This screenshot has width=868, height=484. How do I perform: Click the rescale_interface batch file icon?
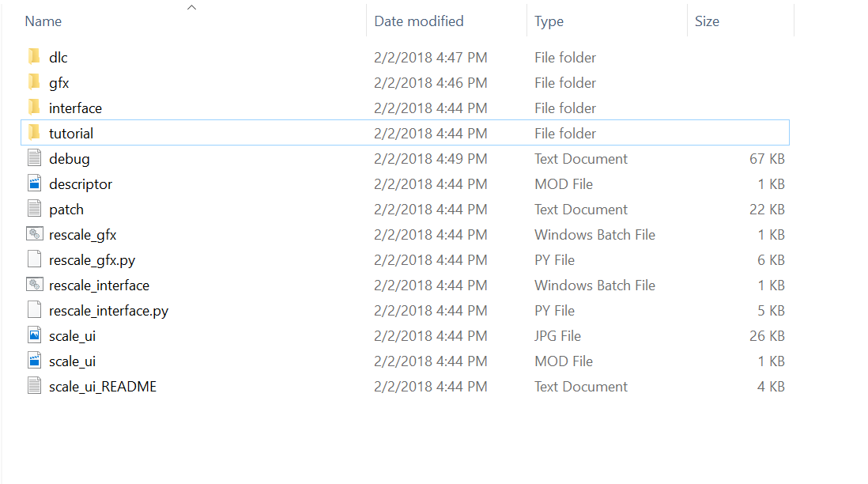(34, 285)
